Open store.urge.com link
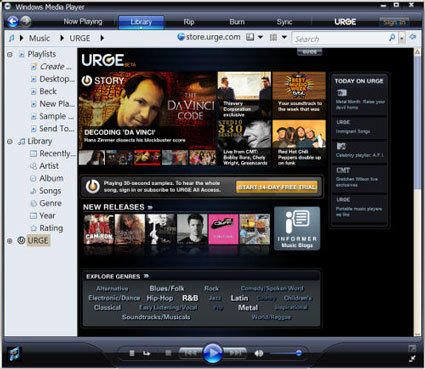This screenshot has height=369, width=425. pyautogui.click(x=209, y=37)
